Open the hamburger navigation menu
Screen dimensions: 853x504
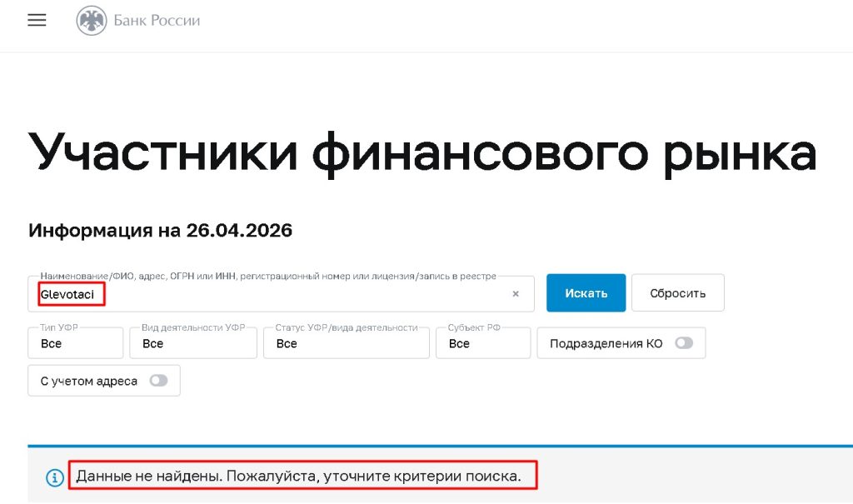pos(37,21)
